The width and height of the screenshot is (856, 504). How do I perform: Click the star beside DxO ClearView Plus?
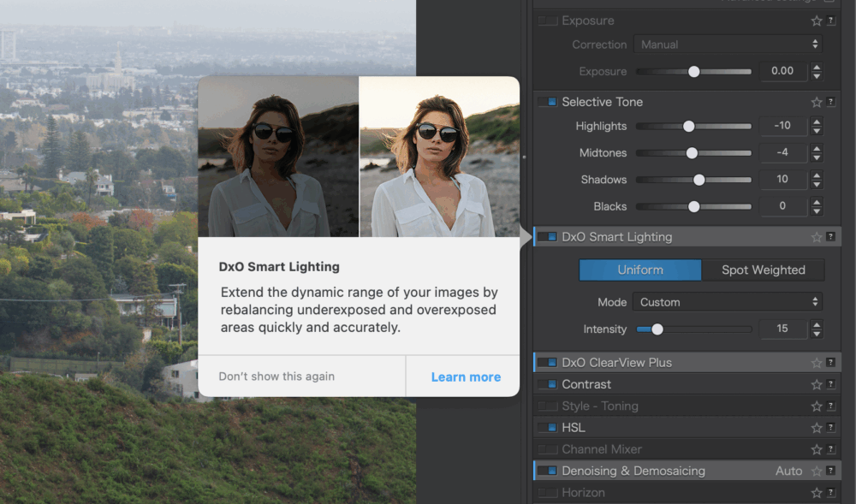(817, 363)
